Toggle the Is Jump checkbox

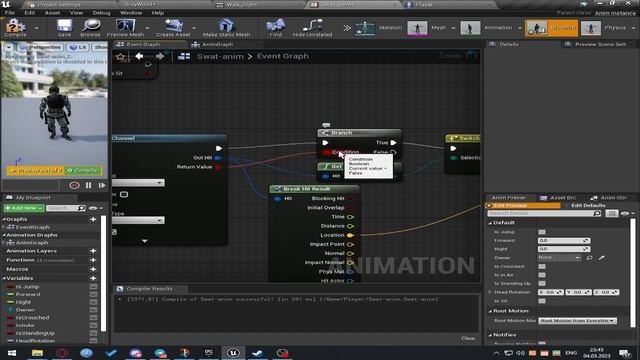pos(542,232)
